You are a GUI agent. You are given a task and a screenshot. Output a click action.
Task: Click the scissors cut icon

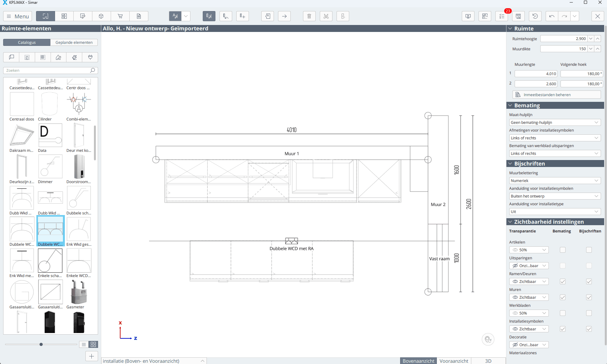(x=326, y=16)
